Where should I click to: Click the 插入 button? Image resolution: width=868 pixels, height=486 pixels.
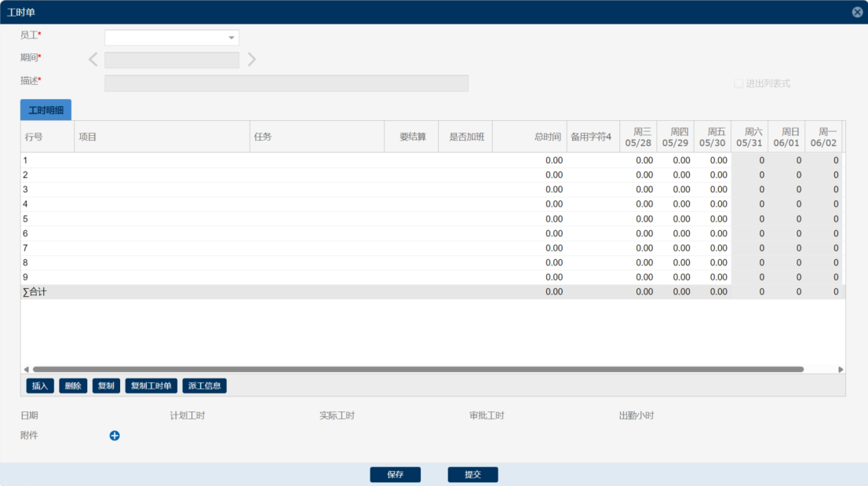pyautogui.click(x=40, y=386)
